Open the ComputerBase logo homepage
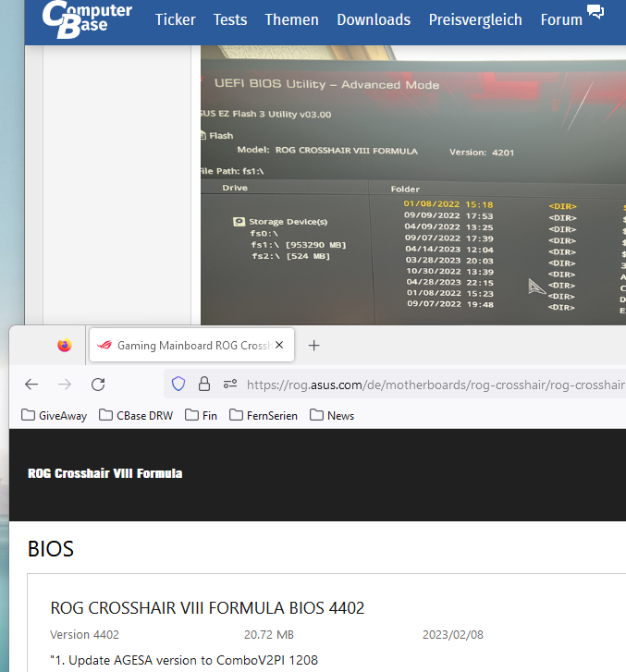Screen dimensions: 626x672 click(87, 19)
